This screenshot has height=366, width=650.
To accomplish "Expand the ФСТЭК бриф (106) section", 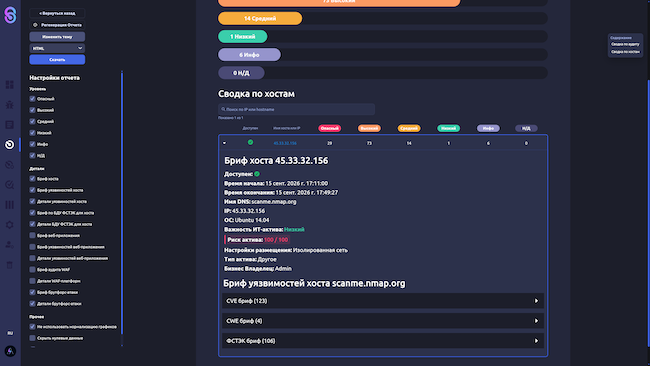I will [383, 341].
